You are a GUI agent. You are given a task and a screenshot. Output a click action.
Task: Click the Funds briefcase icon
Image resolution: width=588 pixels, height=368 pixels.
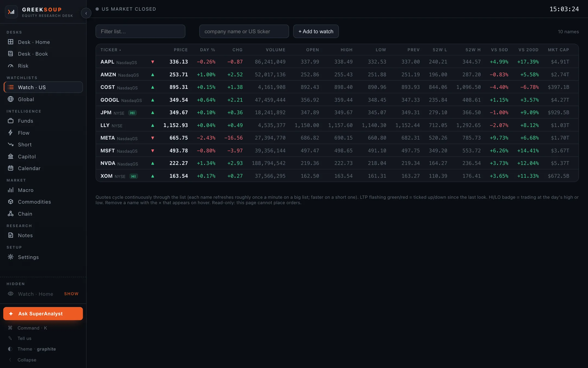pyautogui.click(x=11, y=120)
